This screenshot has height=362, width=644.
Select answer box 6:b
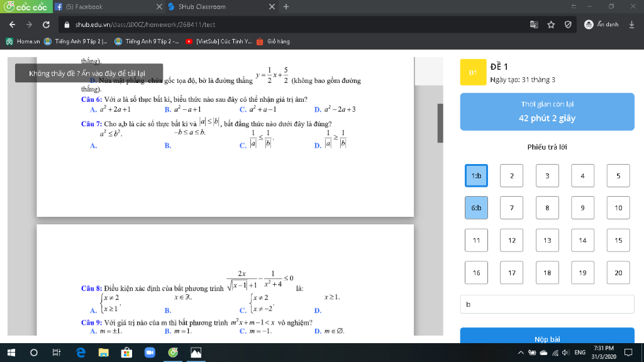[477, 207]
